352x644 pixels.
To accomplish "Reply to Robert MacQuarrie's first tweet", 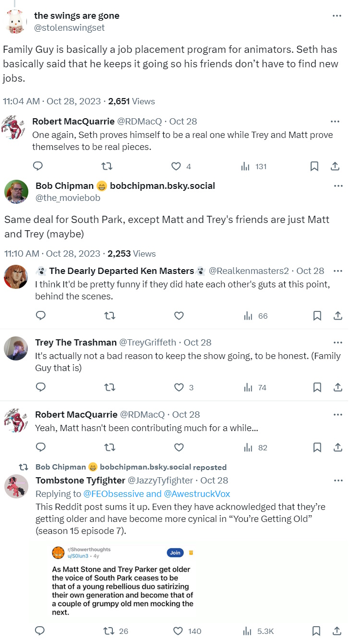I will [38, 166].
